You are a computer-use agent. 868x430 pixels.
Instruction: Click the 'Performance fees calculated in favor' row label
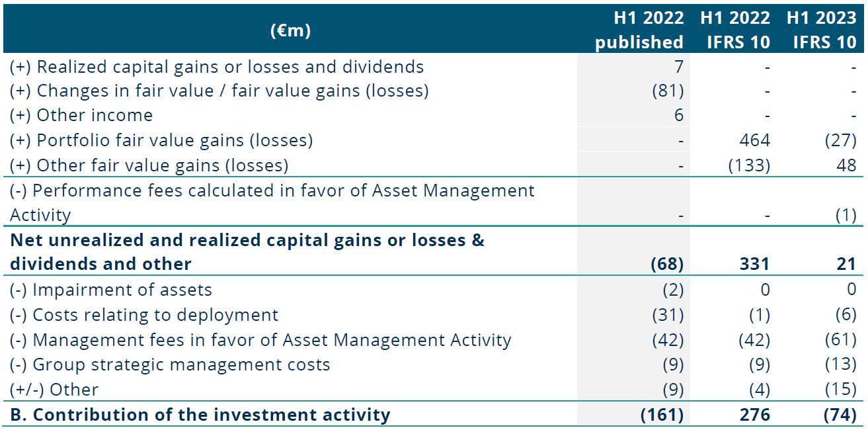click(272, 202)
